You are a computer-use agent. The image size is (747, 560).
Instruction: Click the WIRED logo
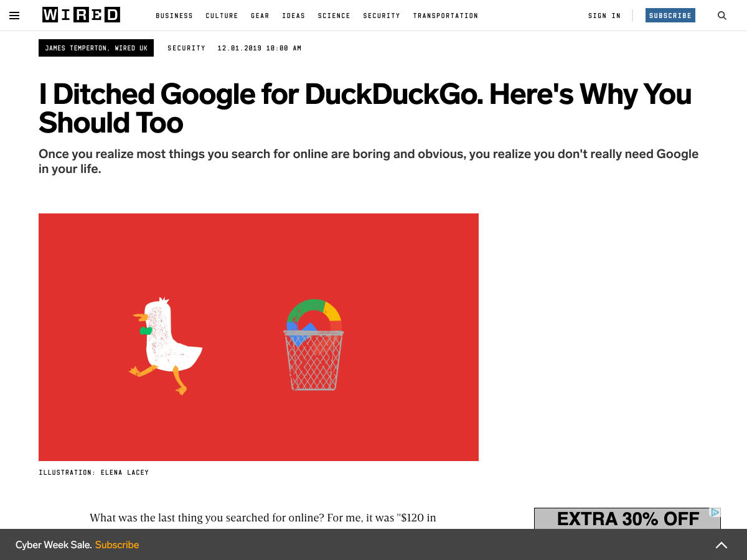click(81, 16)
